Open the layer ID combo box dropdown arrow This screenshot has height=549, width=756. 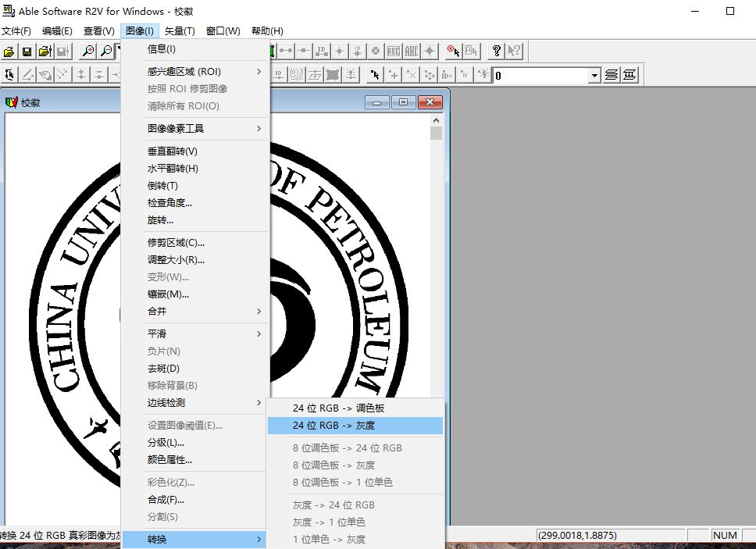(x=594, y=75)
